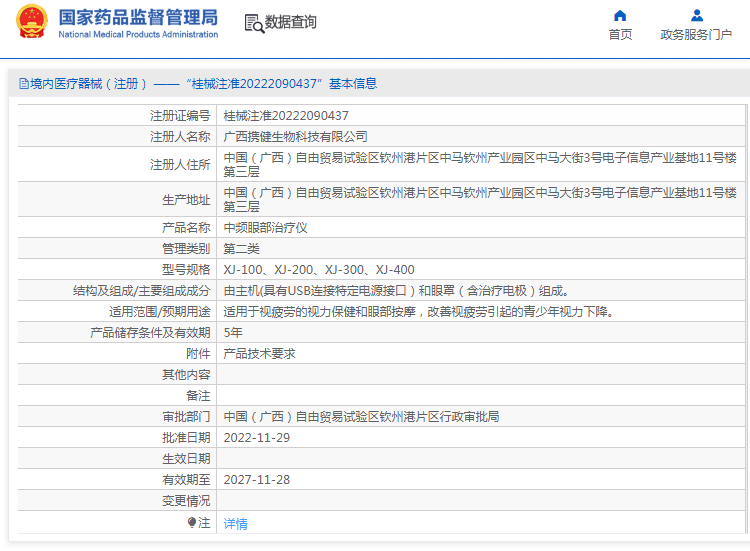This screenshot has width=750, height=551.
Task: Click the 数据查询 label
Action: click(291, 22)
